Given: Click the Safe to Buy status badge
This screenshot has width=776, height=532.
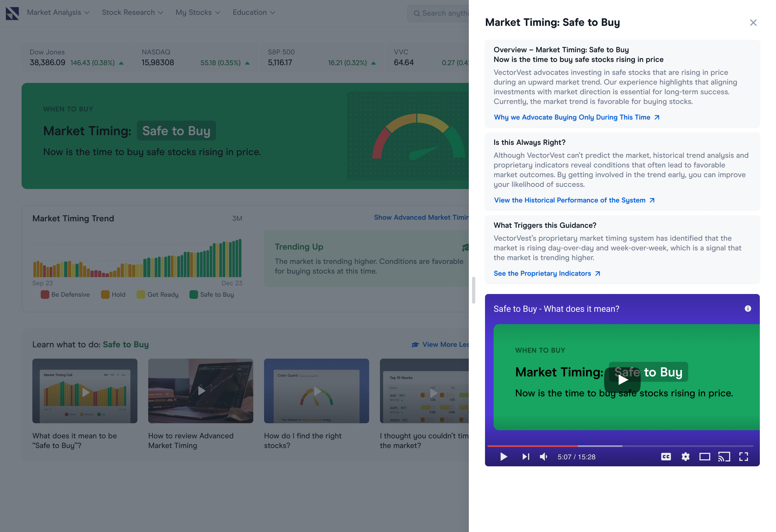Looking at the screenshot, I should [176, 131].
